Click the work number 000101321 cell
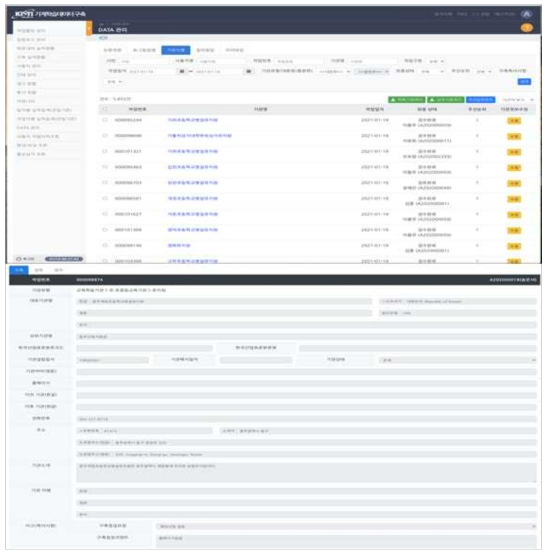 [x=128, y=151]
